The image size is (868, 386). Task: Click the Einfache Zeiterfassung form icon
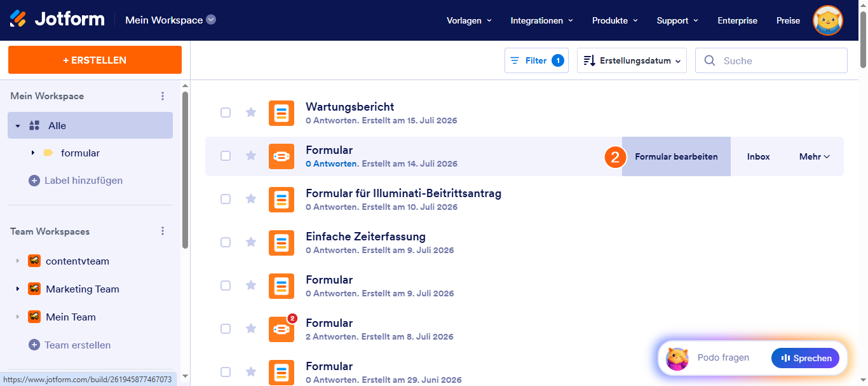point(281,243)
